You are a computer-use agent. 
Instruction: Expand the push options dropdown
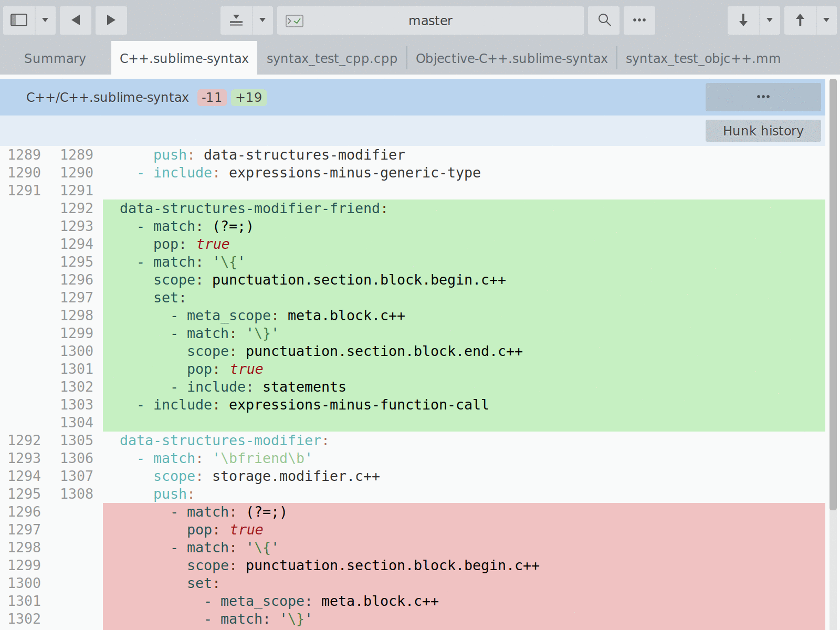click(826, 20)
